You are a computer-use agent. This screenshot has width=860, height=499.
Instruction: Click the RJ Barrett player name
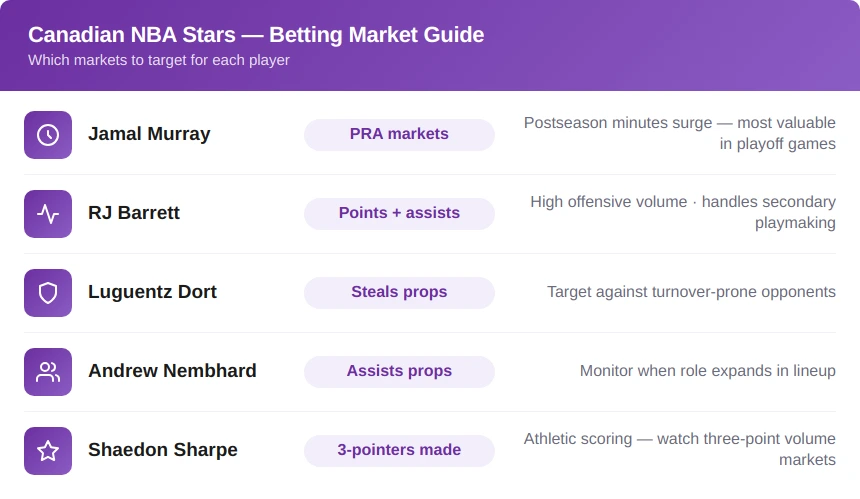pyautogui.click(x=134, y=213)
